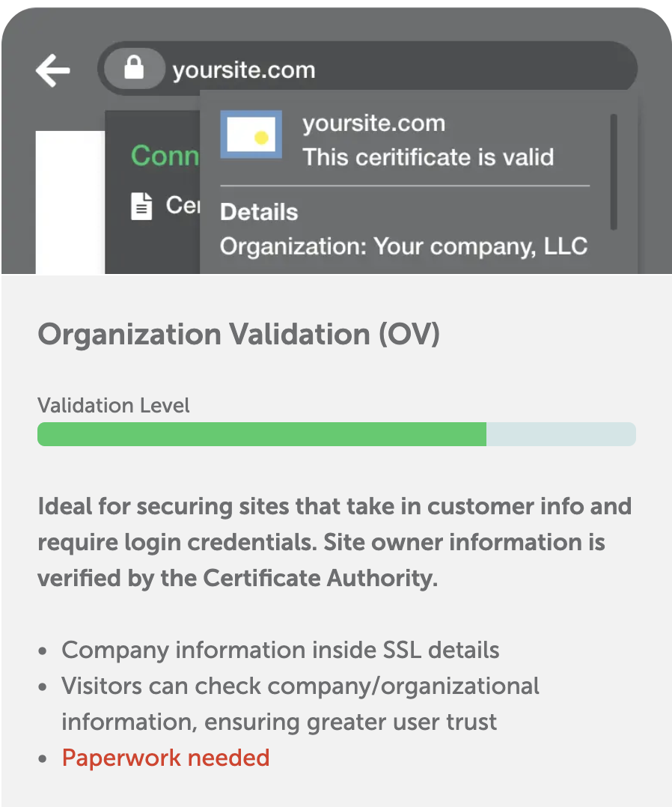Click the certificate popup's vertical scrollbar
Viewport: 672px width, 807px height.
[x=614, y=172]
